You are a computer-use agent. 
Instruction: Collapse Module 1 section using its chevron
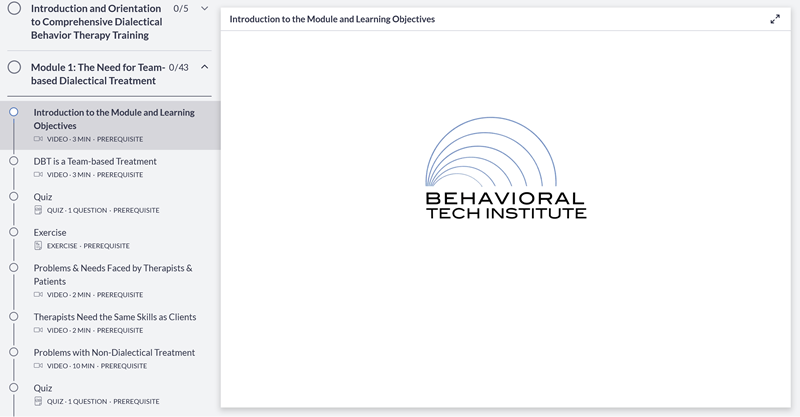[205, 68]
